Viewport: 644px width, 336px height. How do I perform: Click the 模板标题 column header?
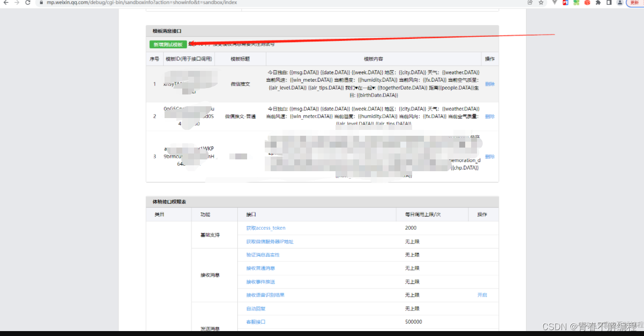240,59
